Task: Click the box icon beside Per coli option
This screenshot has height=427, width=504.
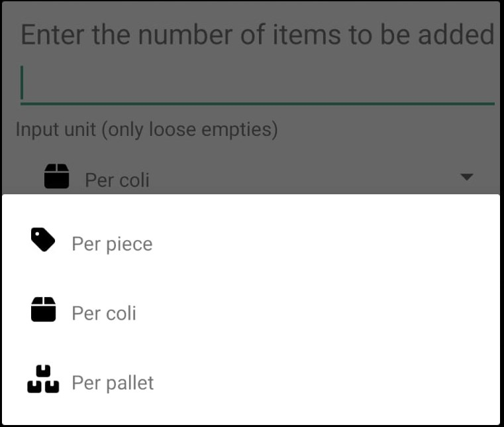Action: (x=43, y=309)
